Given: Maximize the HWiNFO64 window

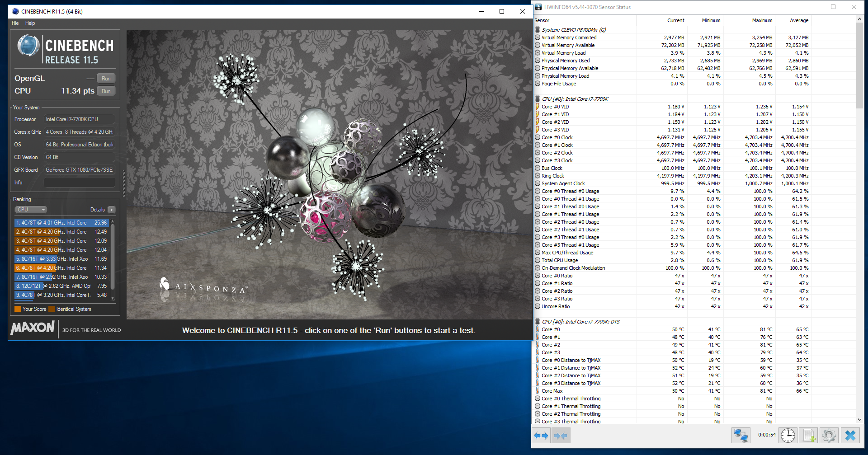Looking at the screenshot, I should [833, 7].
